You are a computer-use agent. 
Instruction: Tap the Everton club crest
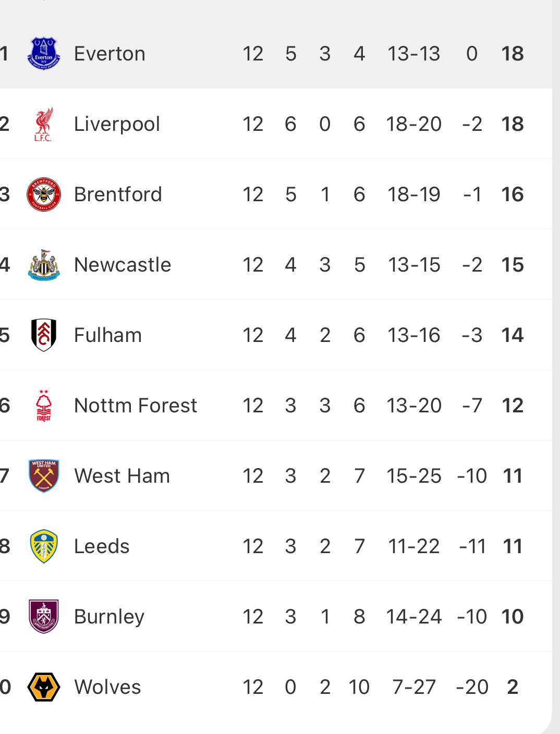click(44, 54)
